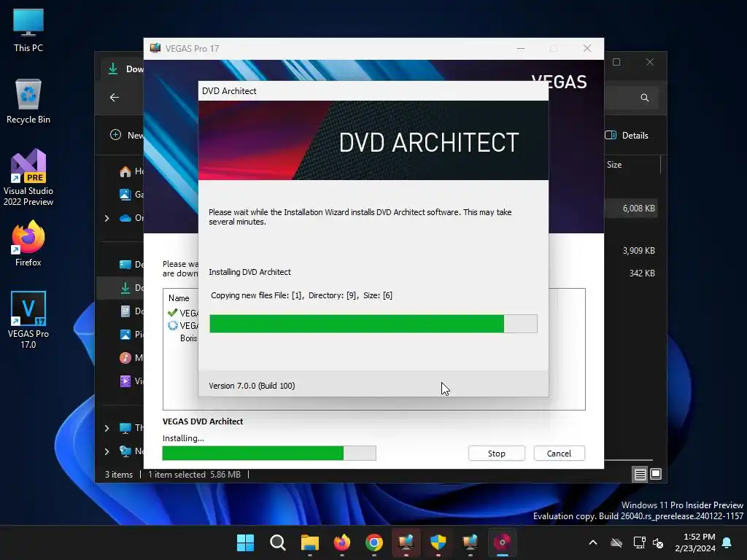Open taskbar Search

pyautogui.click(x=278, y=542)
